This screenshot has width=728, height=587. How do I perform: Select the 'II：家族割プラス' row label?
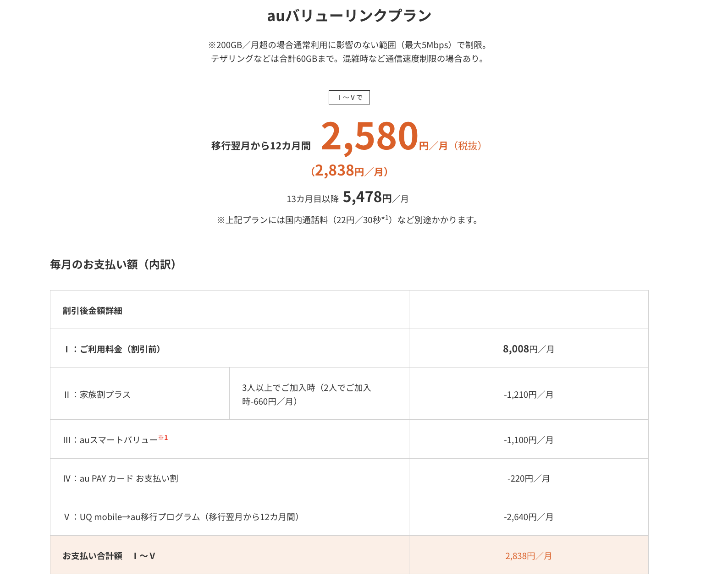point(97,395)
